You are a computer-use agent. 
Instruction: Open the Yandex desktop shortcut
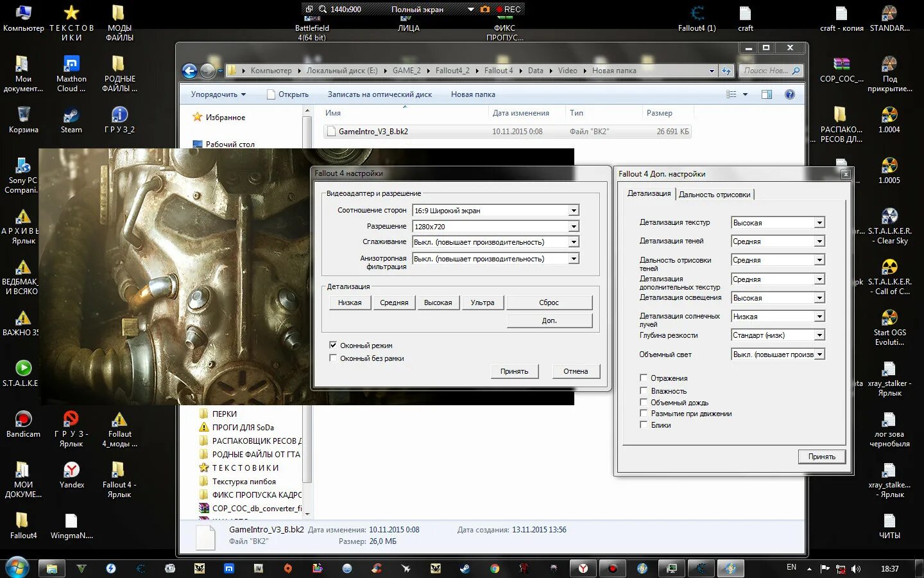[71, 475]
